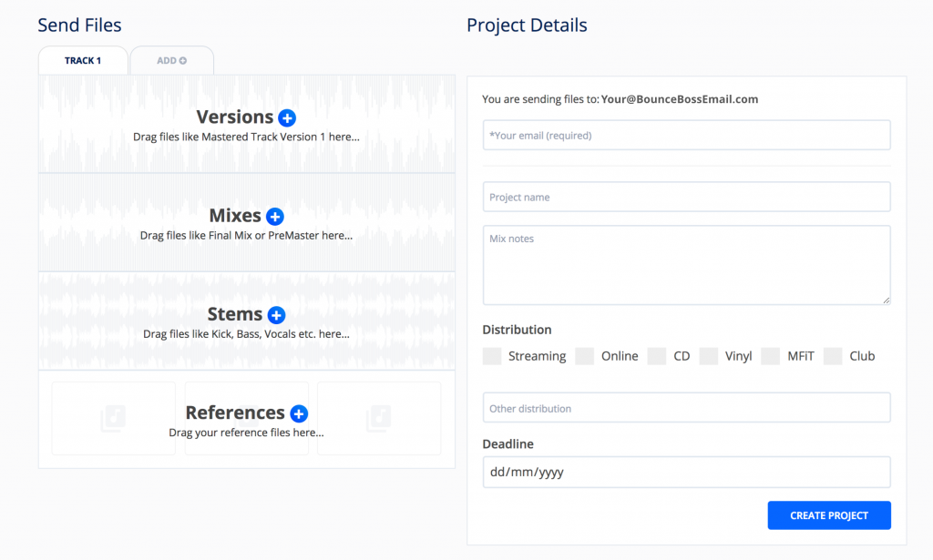Click the right reference music file placeholder
This screenshot has width=933, height=560.
point(379,418)
